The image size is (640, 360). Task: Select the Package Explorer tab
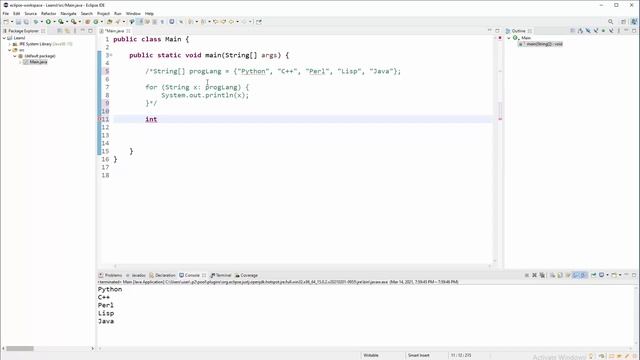tap(23, 31)
